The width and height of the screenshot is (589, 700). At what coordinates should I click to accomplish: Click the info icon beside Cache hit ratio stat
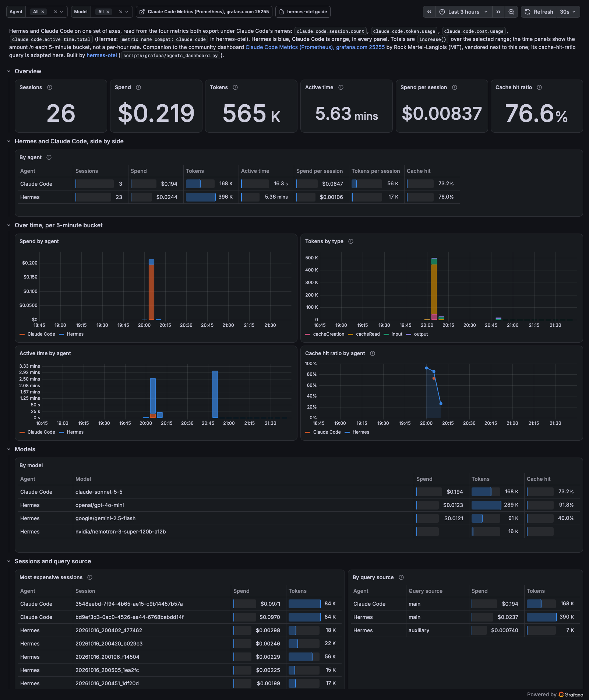(x=539, y=87)
